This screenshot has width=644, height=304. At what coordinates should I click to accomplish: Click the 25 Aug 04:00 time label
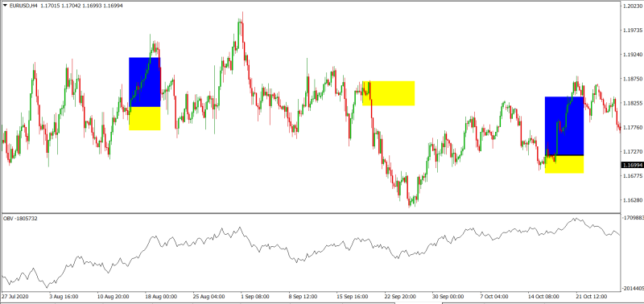click(x=208, y=296)
